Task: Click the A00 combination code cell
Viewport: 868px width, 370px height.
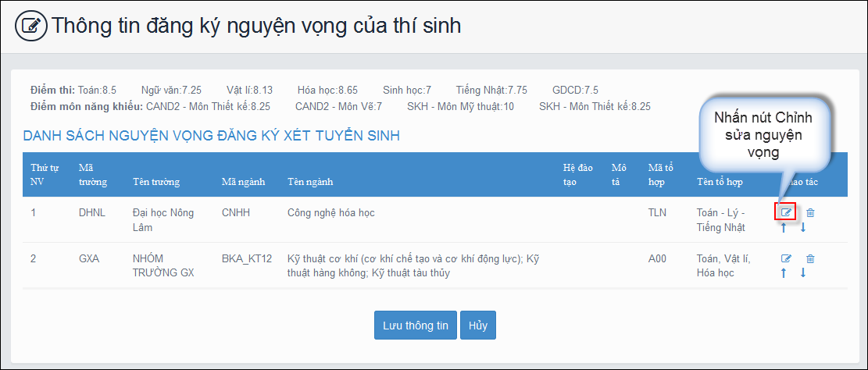Action: 656,258
